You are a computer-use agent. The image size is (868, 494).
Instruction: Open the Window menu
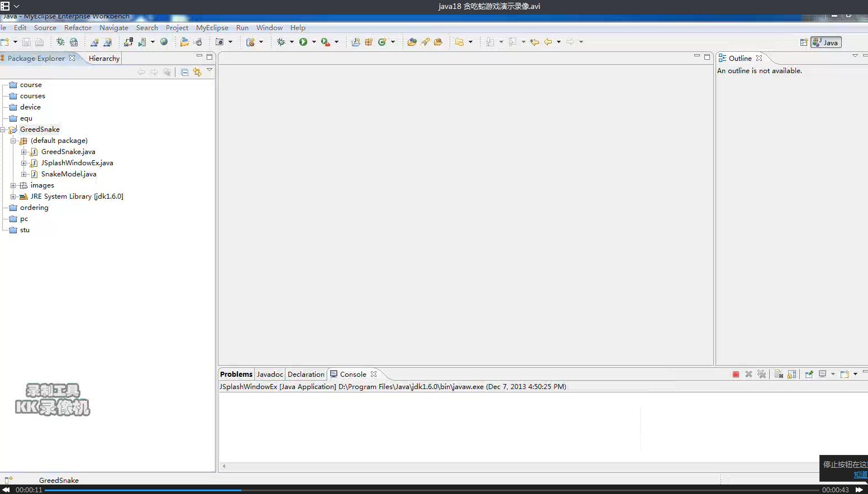coord(269,28)
